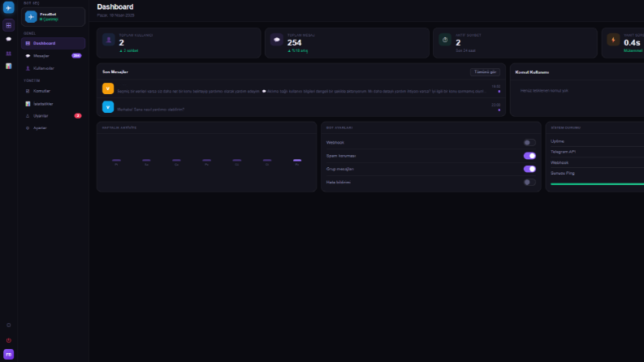Open Komutlar in the sidebar

click(x=53, y=91)
